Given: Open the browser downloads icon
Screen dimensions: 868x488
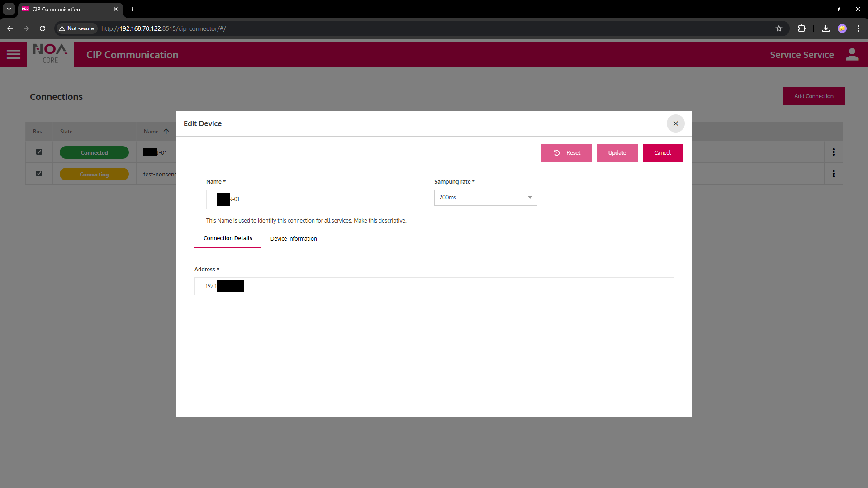Looking at the screenshot, I should tap(825, 28).
